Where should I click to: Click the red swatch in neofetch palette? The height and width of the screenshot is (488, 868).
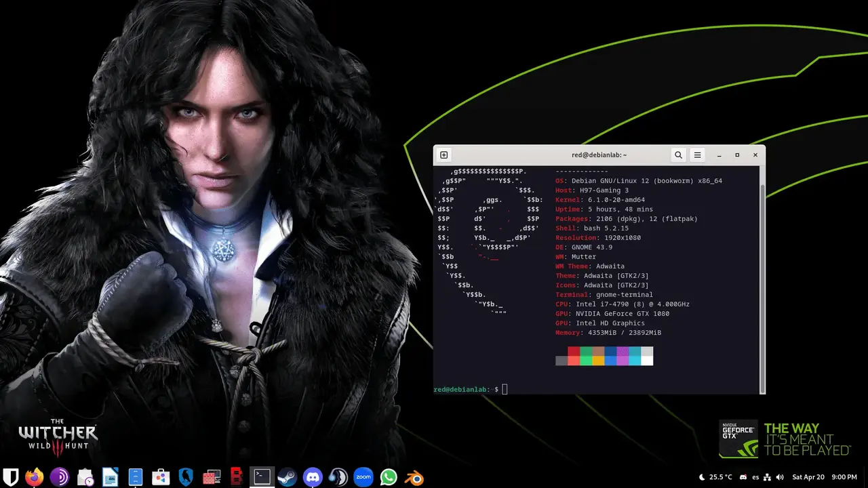tap(574, 351)
